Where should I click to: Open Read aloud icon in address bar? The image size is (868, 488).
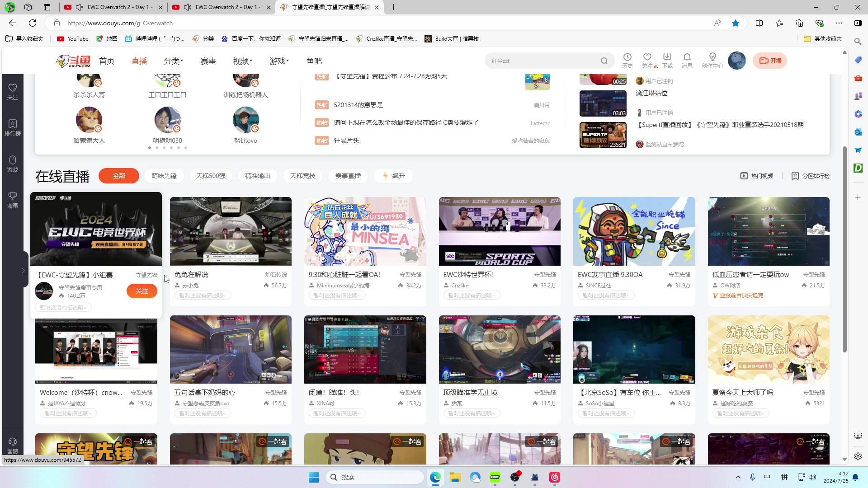pyautogui.click(x=717, y=23)
